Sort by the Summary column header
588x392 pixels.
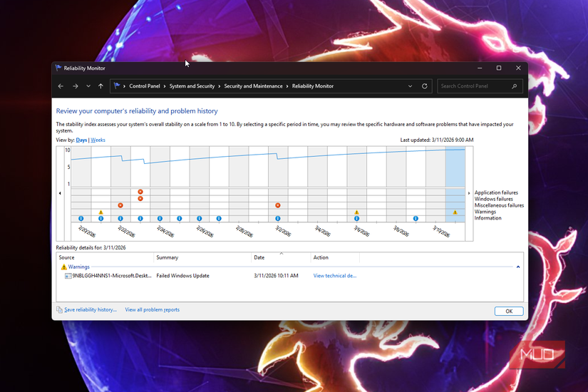point(202,257)
